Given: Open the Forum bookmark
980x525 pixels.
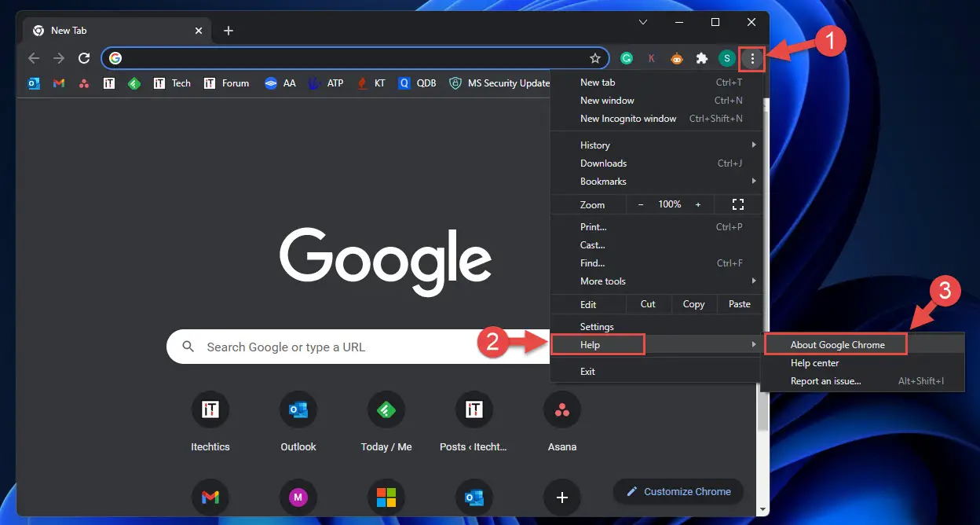Looking at the screenshot, I should coord(226,83).
